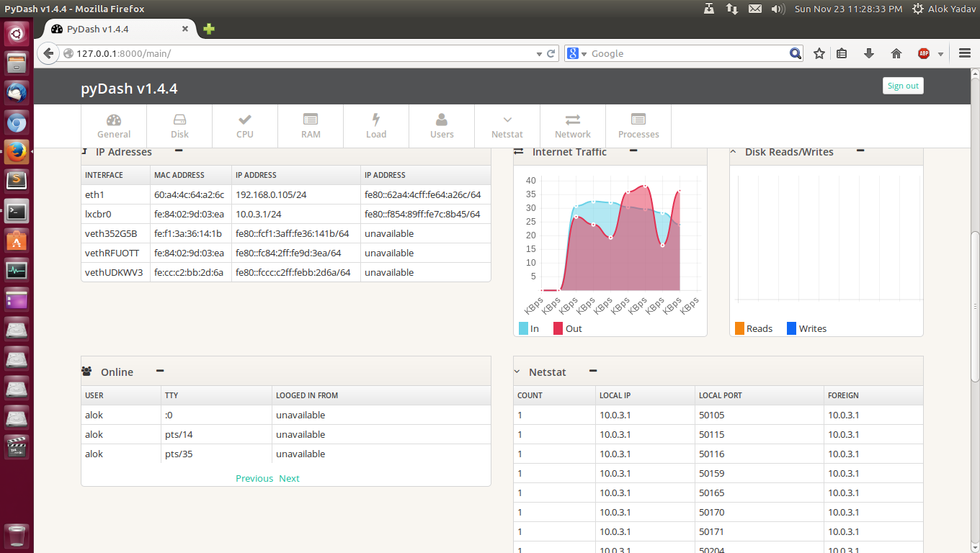
Task: Click the Firefox reload page icon
Action: [551, 53]
